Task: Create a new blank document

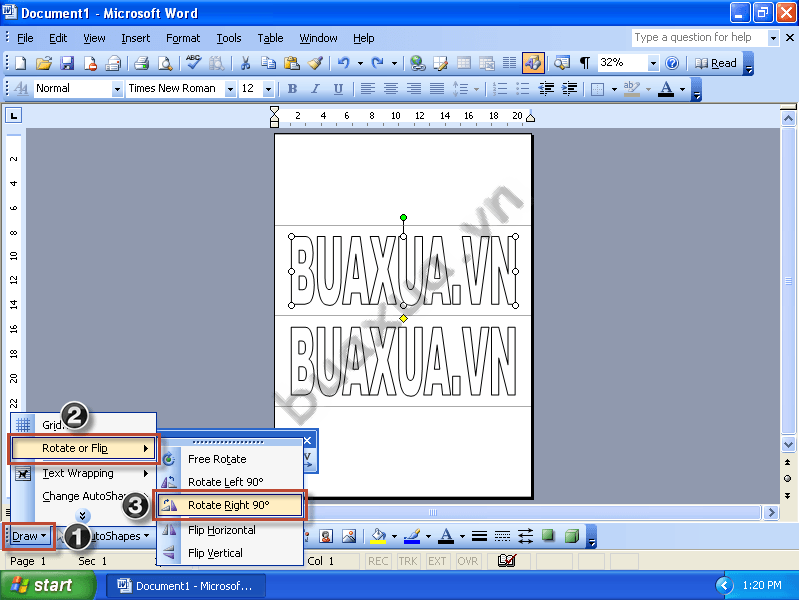Action: (x=21, y=63)
